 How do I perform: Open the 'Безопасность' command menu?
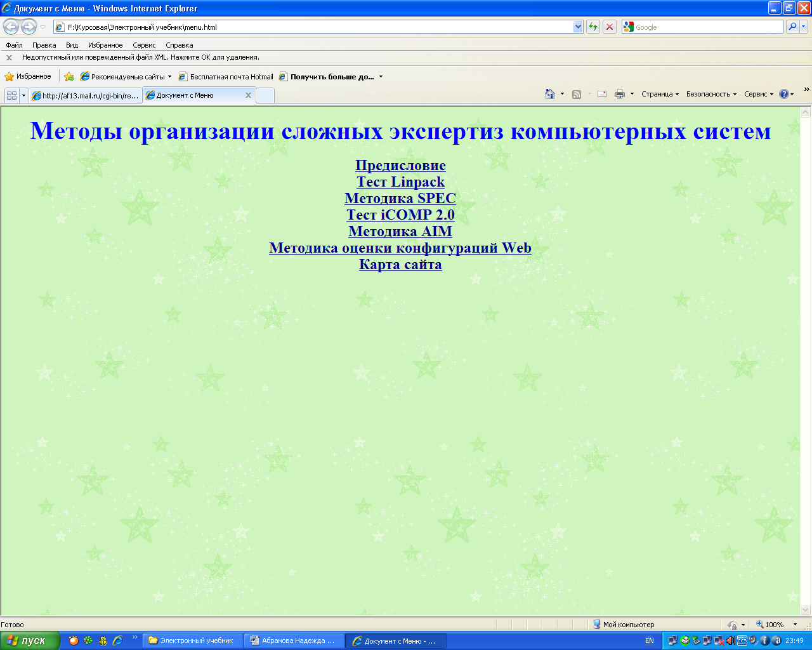click(711, 94)
